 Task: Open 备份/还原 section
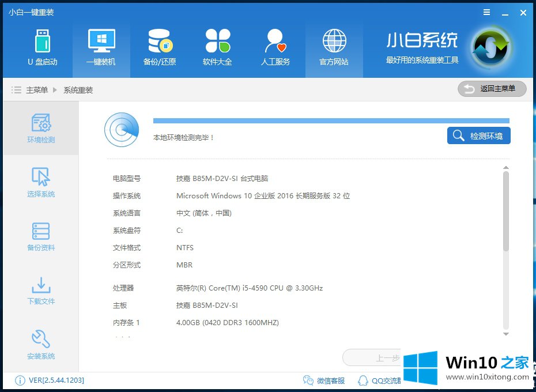(x=160, y=47)
